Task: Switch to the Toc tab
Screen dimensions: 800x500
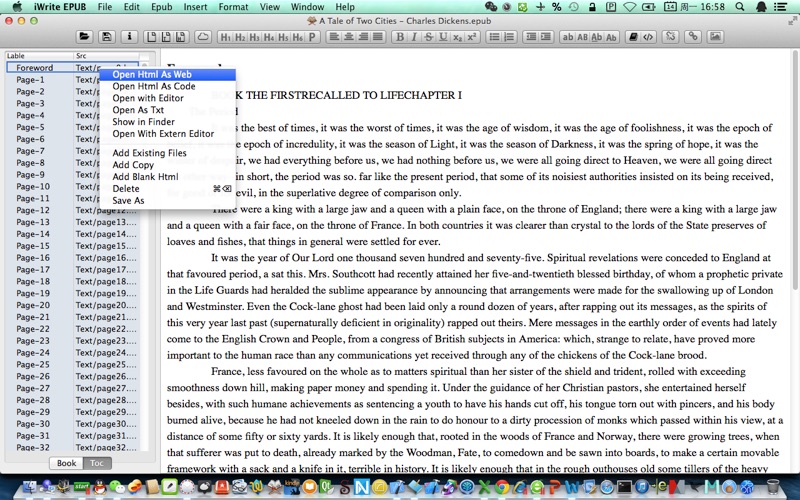Action: pos(97,463)
